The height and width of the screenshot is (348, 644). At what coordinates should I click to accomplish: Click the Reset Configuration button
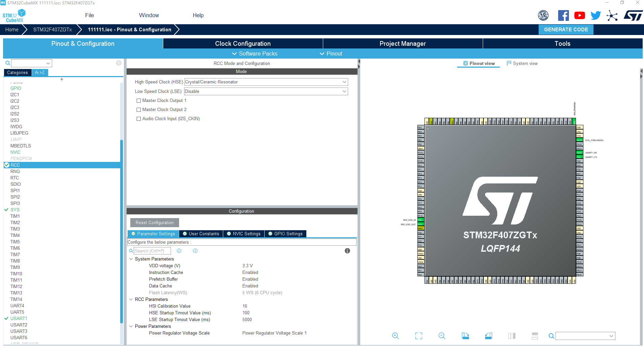click(154, 222)
